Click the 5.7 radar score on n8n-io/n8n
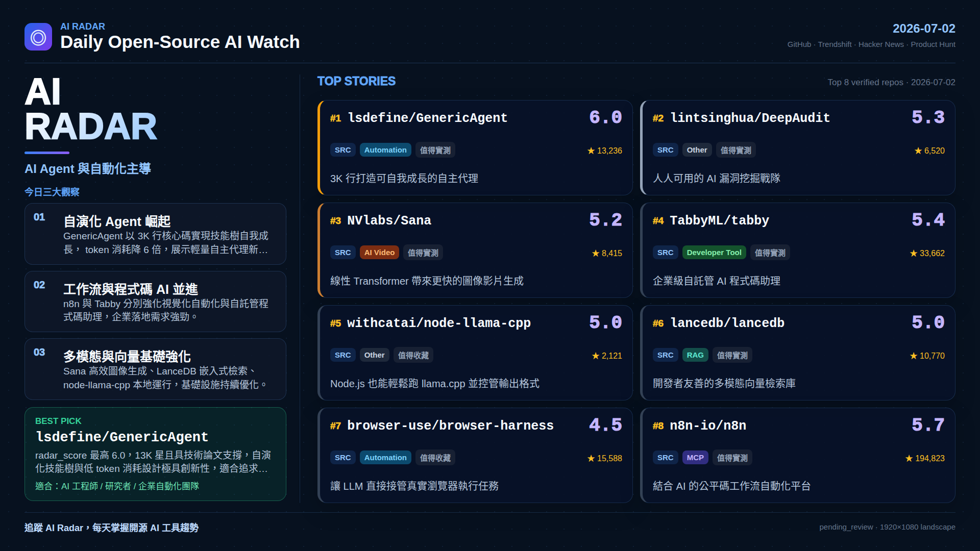This screenshot has width=980, height=551. coord(928,425)
